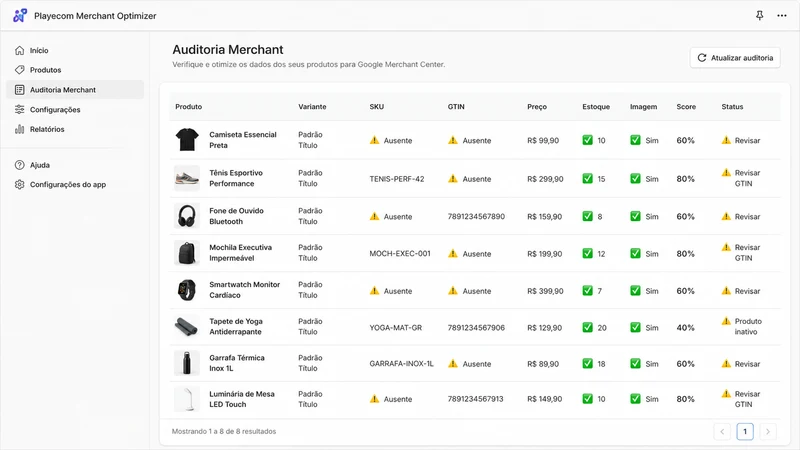Click the Score column header
The width and height of the screenshot is (800, 450).
(686, 107)
